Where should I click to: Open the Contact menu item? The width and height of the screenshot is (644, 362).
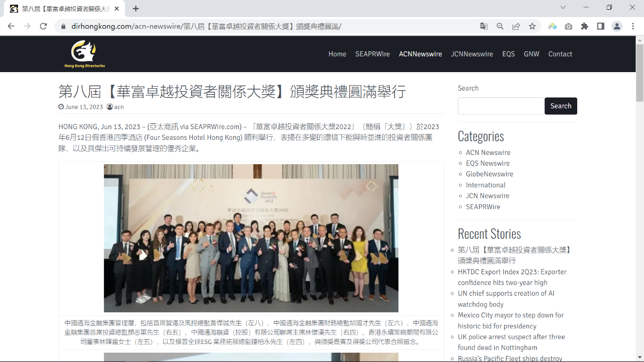(x=560, y=54)
